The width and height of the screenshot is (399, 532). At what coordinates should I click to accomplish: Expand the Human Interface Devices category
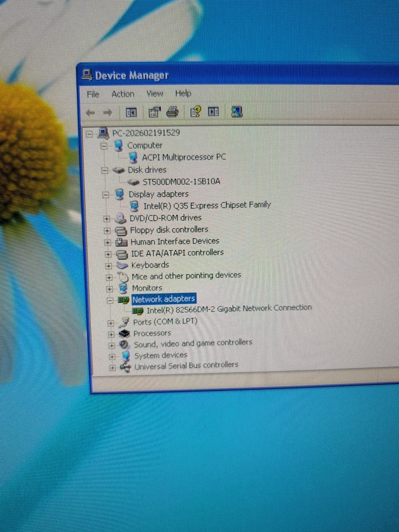[x=108, y=242]
